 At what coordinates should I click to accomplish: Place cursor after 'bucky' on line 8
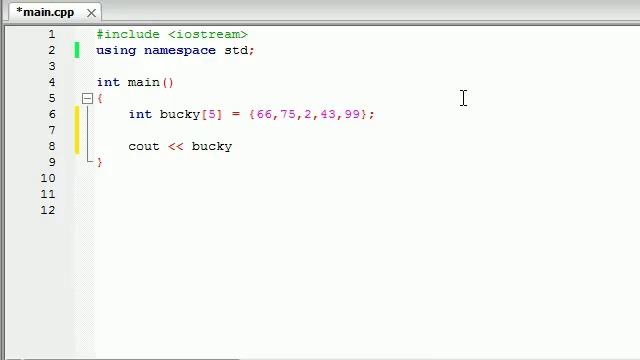pyautogui.click(x=233, y=147)
